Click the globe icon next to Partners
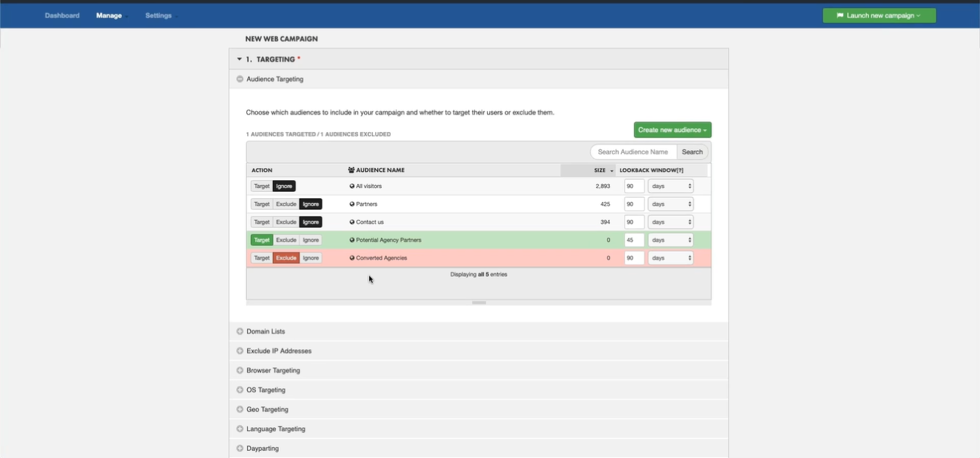 (x=352, y=204)
